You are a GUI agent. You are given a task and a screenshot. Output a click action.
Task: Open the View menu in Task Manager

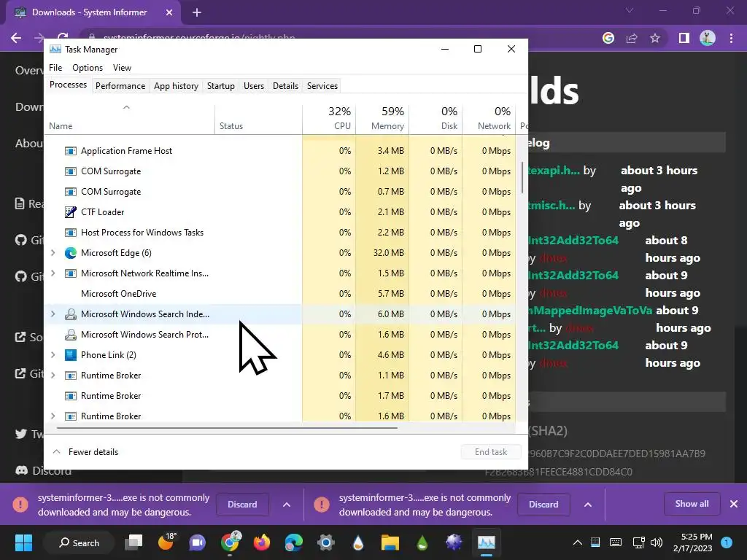click(x=122, y=68)
